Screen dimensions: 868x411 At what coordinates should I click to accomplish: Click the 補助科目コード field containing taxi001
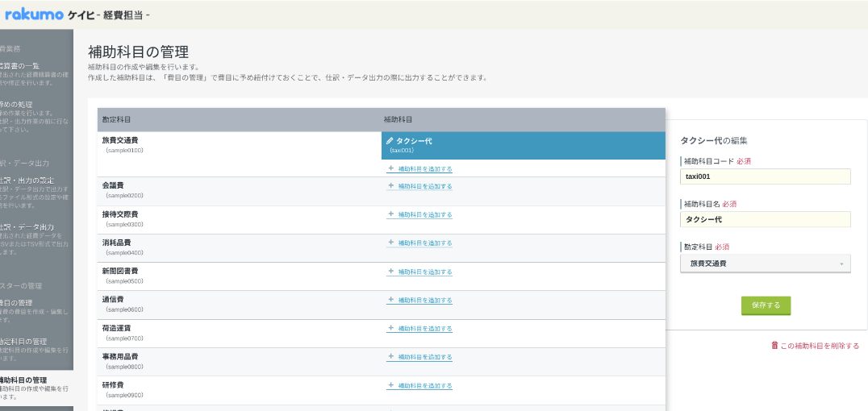(x=765, y=176)
